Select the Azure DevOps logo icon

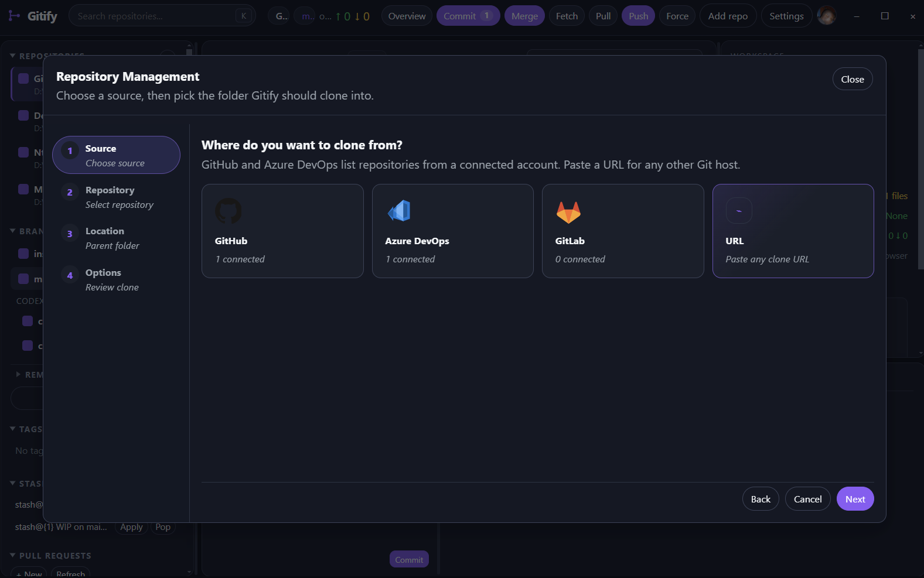pyautogui.click(x=399, y=211)
